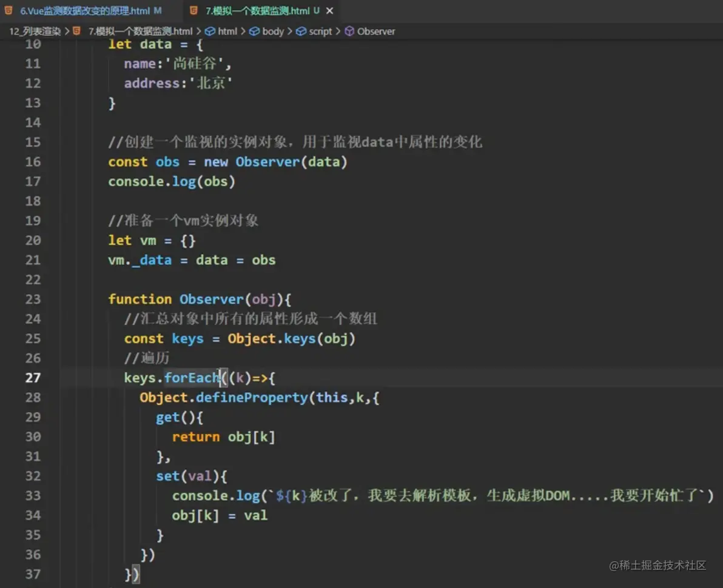Click the name string '尚硅谷' on line 11

[195, 64]
